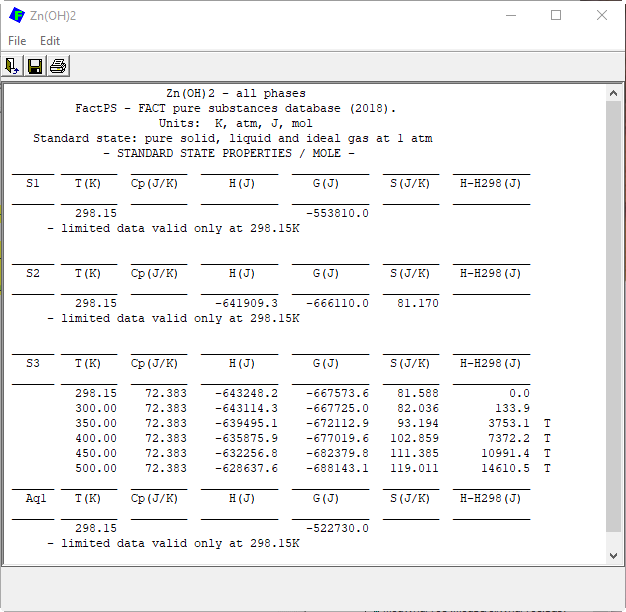Viewport: 626px width, 612px height.
Task: Click the H(J) value -635875.9
Action: click(x=246, y=438)
